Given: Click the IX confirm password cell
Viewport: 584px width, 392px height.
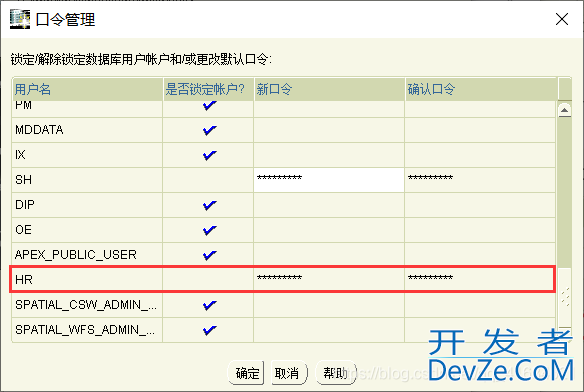Looking at the screenshot, I should (x=480, y=155).
